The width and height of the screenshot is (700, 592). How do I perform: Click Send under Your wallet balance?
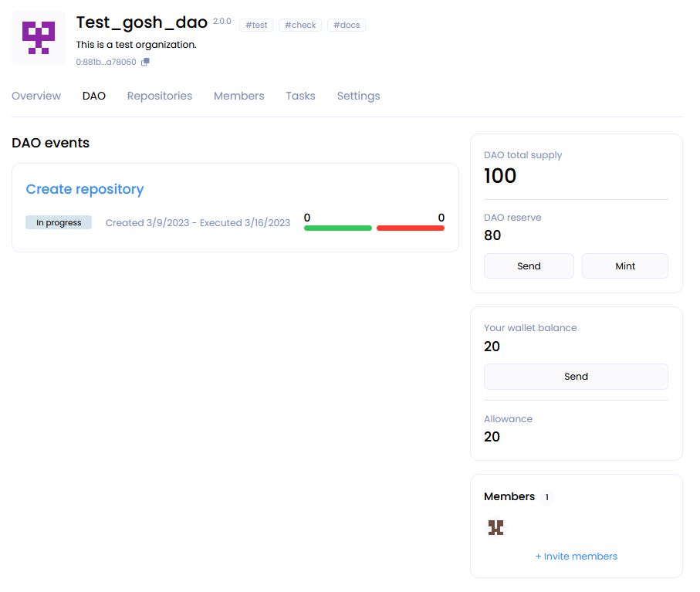point(576,377)
